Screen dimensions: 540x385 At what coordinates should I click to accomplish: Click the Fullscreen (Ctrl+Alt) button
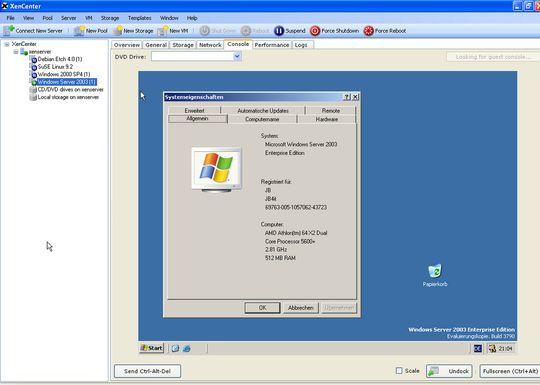(510, 371)
